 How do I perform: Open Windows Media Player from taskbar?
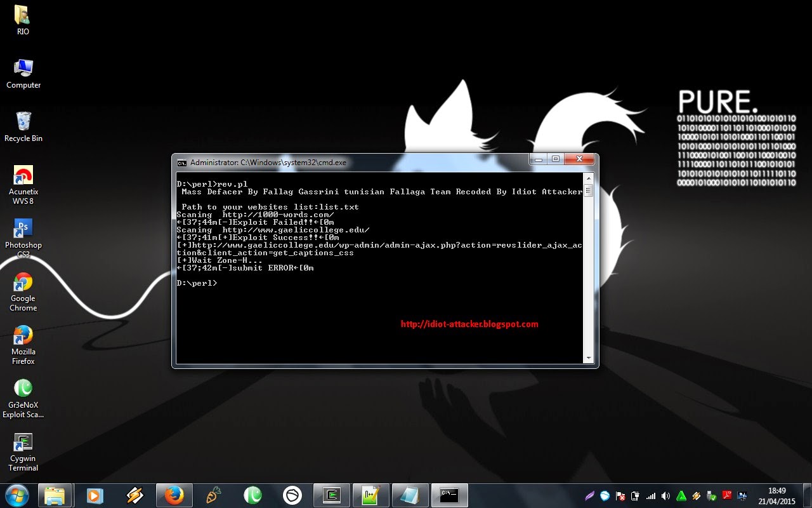[x=95, y=495]
